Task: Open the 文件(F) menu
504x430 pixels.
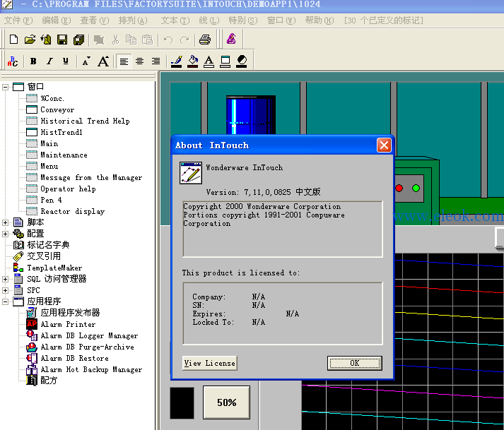Action: (x=18, y=20)
